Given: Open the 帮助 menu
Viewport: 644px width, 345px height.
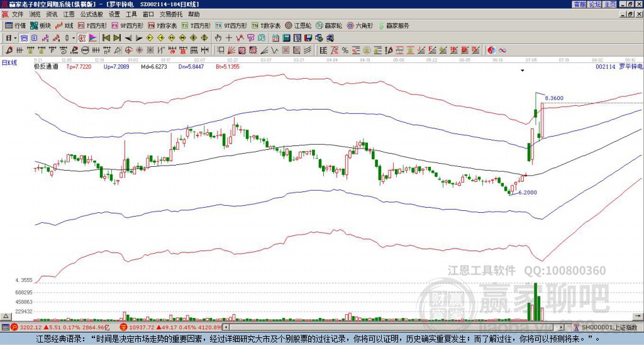Looking at the screenshot, I should [x=194, y=14].
